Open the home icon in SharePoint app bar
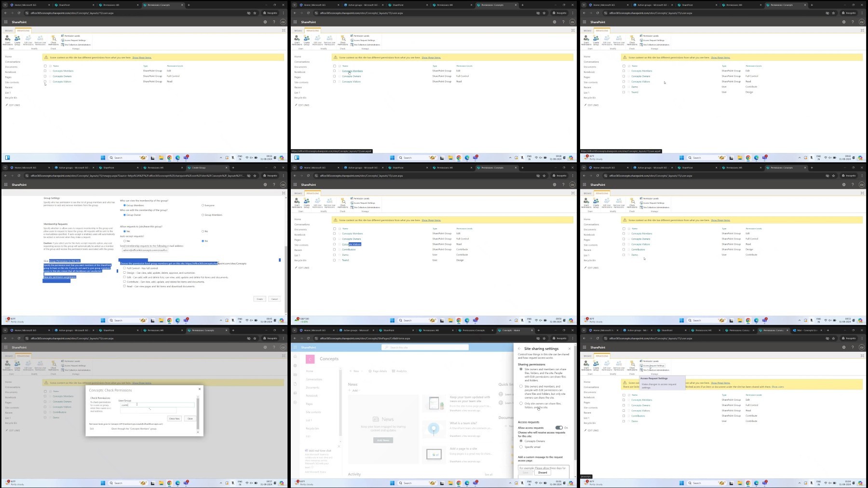 coord(295,357)
